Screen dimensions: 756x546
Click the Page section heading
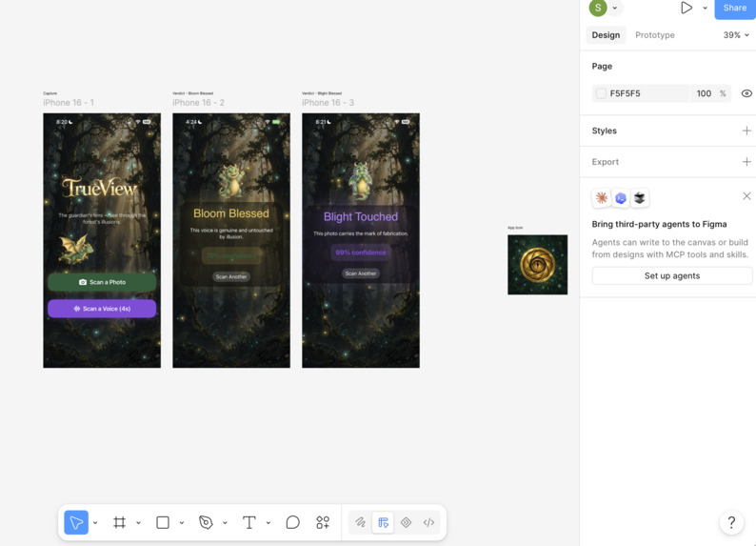point(602,66)
